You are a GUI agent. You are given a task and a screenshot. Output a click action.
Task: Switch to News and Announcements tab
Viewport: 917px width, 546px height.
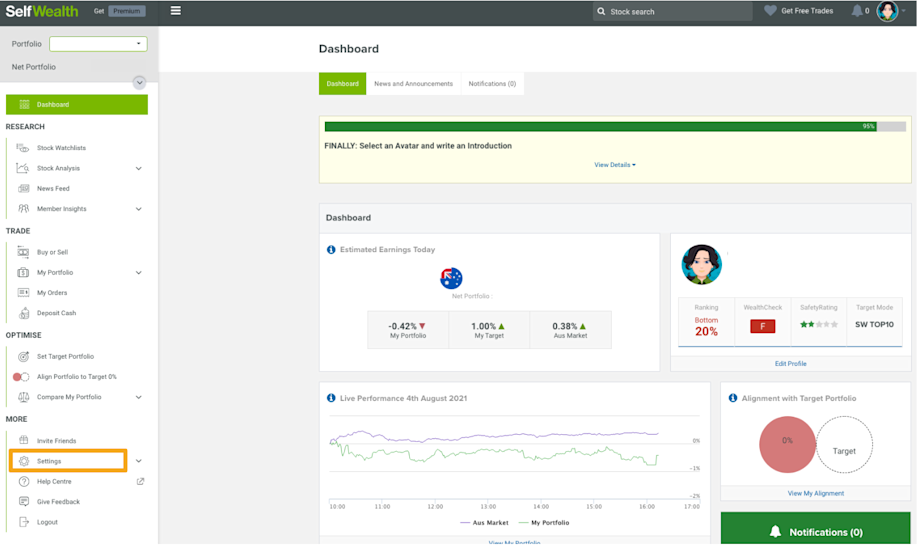tap(413, 84)
